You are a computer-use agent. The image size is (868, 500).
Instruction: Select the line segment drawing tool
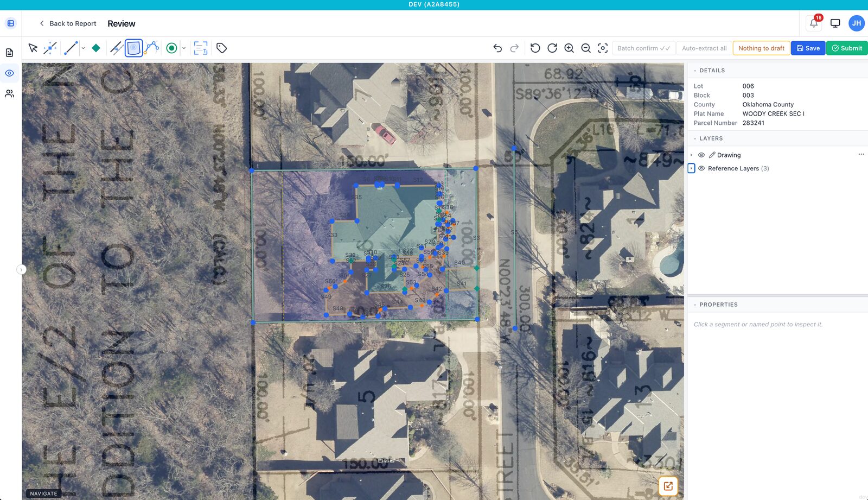[x=71, y=48]
